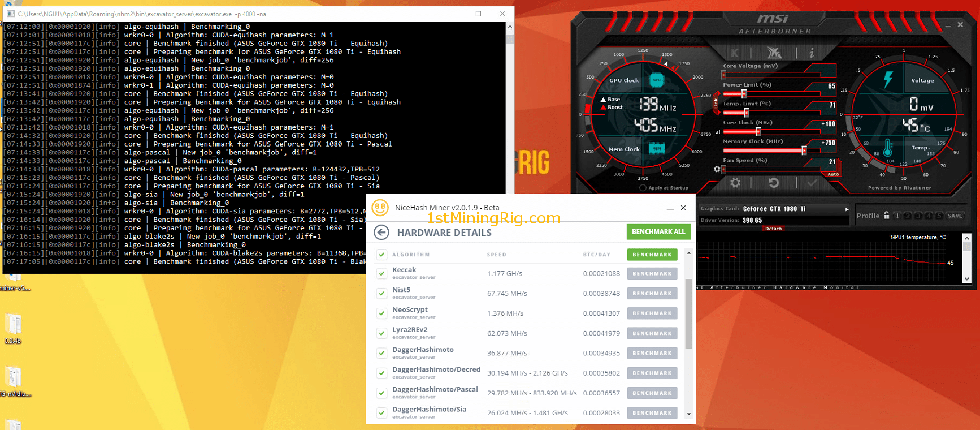Viewport: 980px width, 430px height.
Task: Select profile slot 3 in Afterburner
Action: click(918, 216)
